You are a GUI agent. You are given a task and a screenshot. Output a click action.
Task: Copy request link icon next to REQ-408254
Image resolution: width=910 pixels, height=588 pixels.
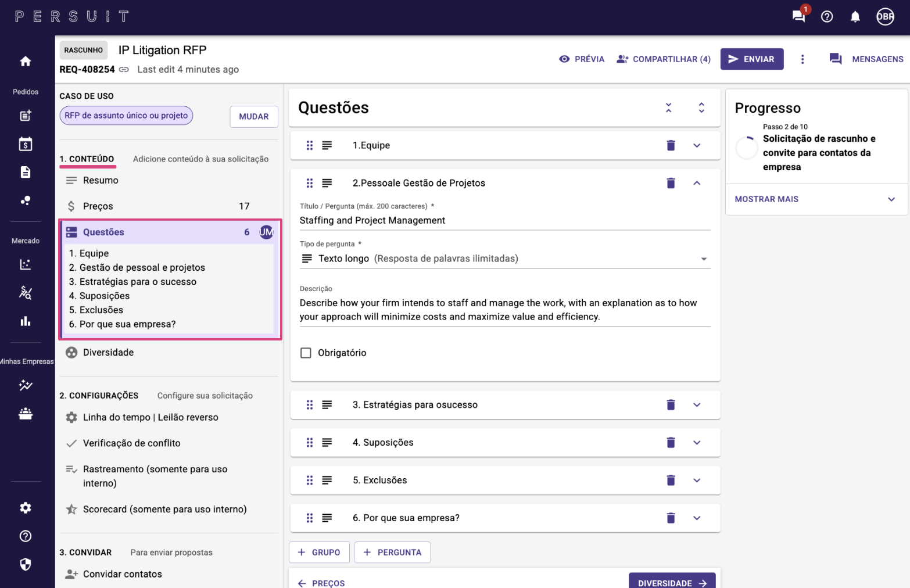click(x=124, y=70)
